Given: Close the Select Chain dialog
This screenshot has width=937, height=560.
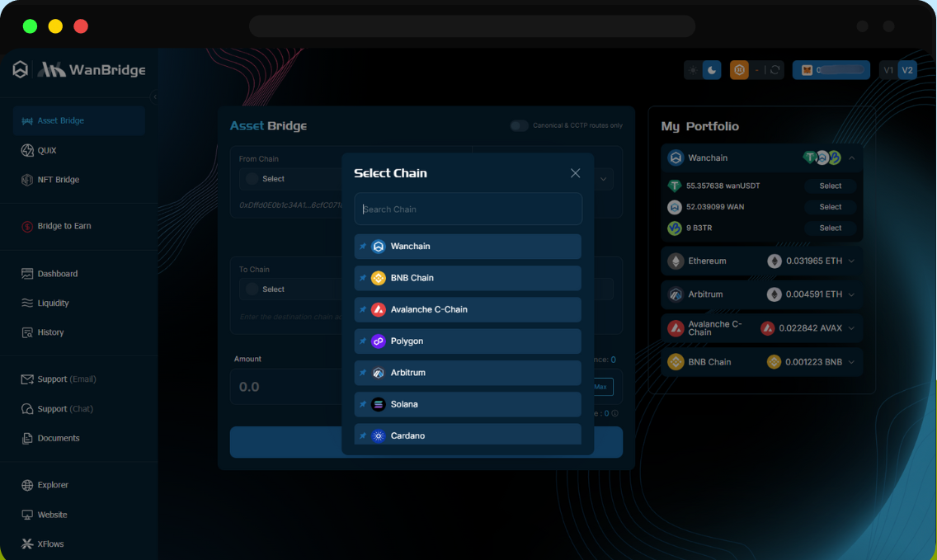Looking at the screenshot, I should point(575,173).
